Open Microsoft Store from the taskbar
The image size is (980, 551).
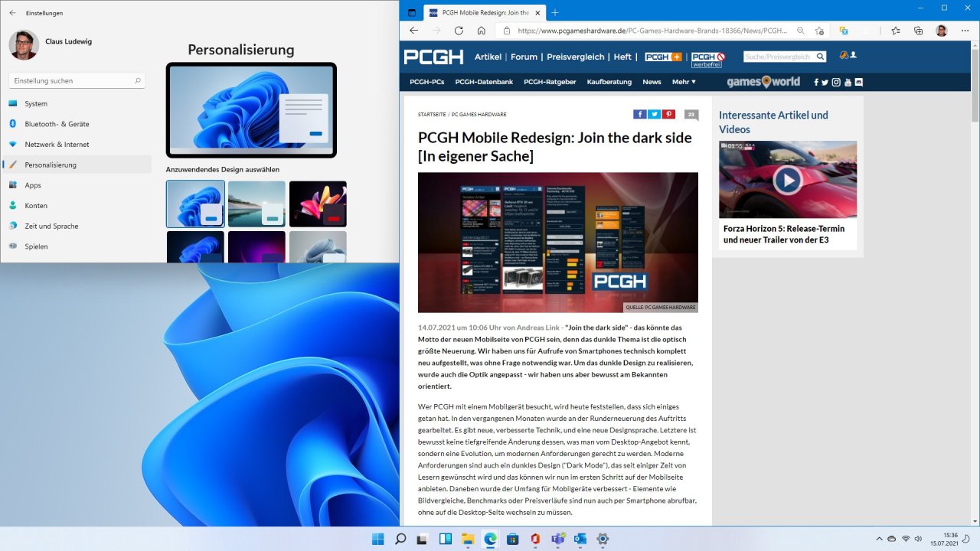pos(512,539)
